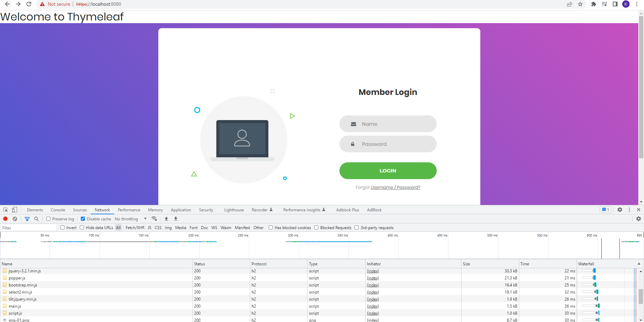Clear the network request log

tap(15, 219)
